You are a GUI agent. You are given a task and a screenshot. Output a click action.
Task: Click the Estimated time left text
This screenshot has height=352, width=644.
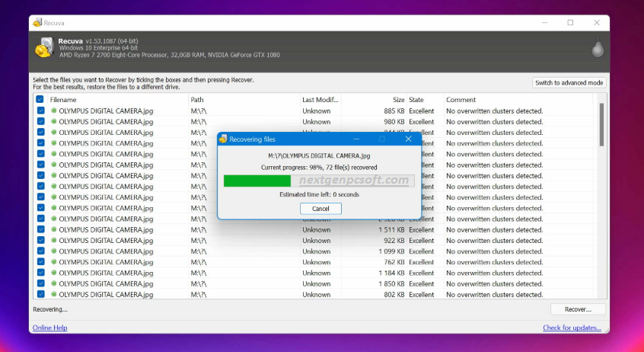319,194
